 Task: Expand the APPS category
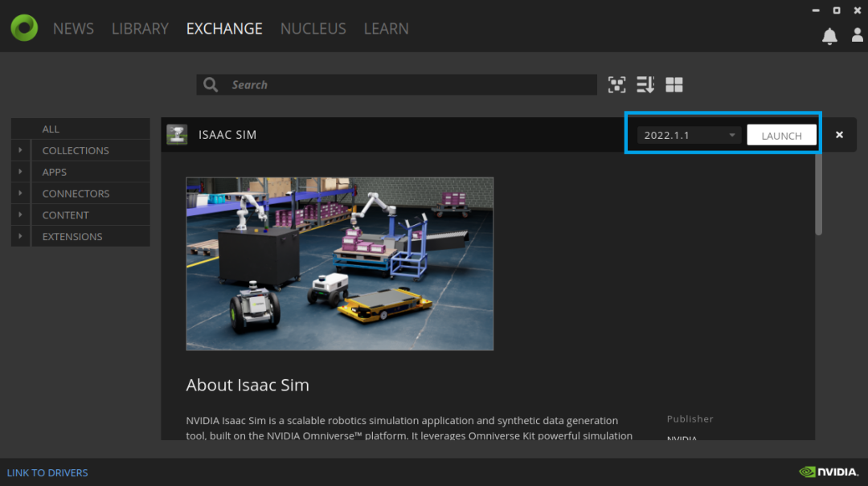point(19,171)
